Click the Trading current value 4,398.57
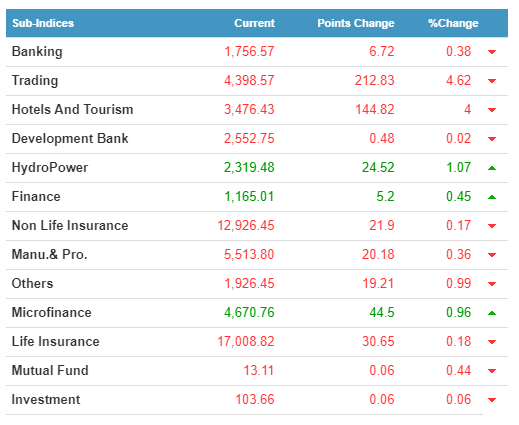This screenshot has width=519, height=425. pyautogui.click(x=249, y=80)
